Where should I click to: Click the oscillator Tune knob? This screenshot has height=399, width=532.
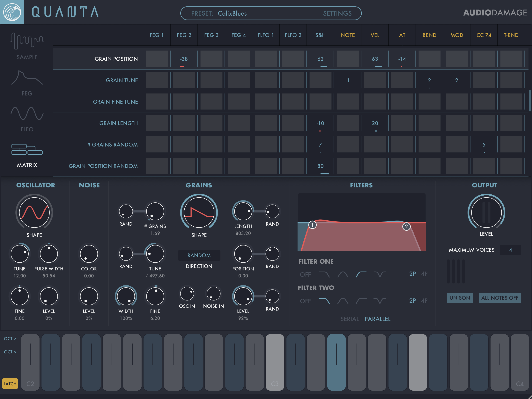[x=19, y=254]
